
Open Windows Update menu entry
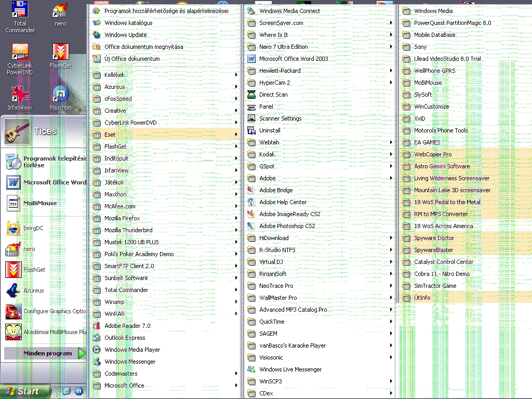165,35
